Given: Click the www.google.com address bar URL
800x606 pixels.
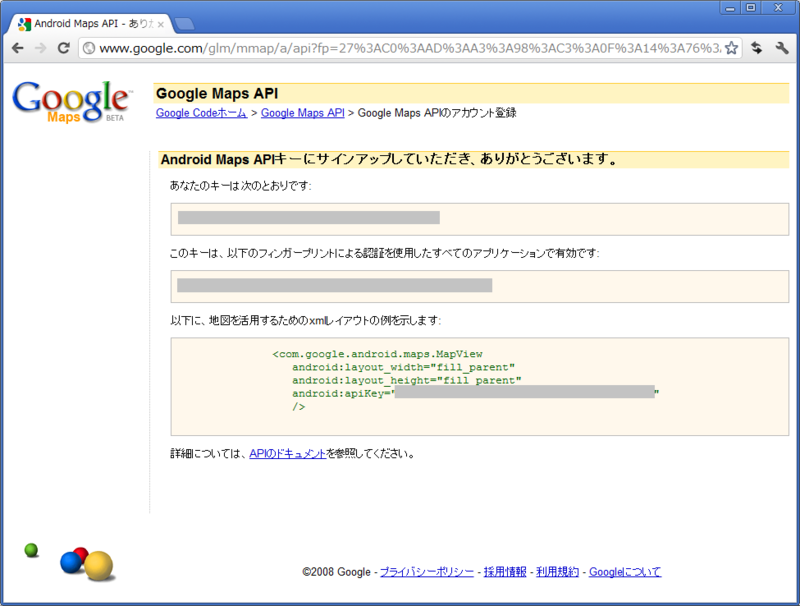Looking at the screenshot, I should tap(409, 48).
